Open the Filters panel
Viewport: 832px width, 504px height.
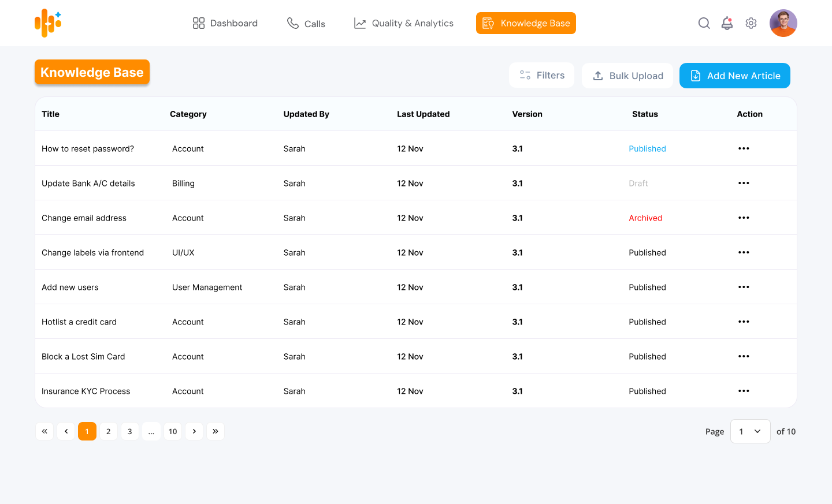coord(541,75)
